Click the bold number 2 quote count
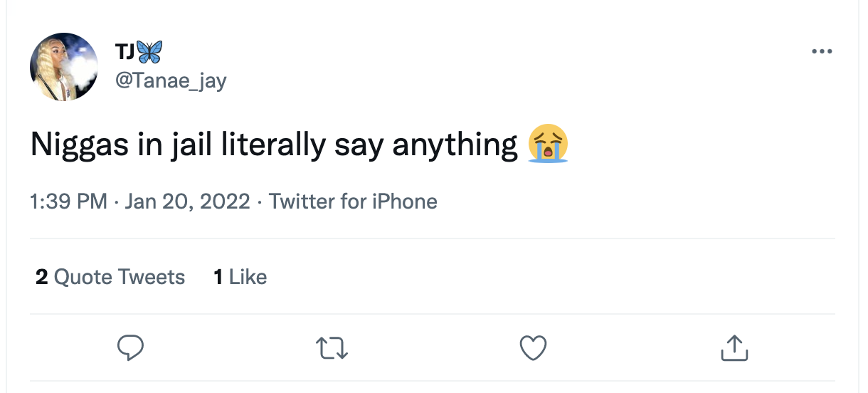Viewport: 868px width, 393px height. point(42,276)
